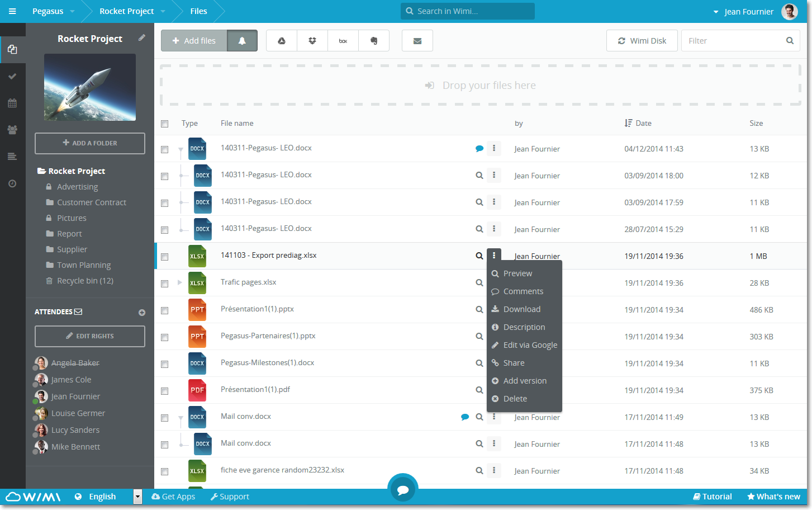Click the notification bell beside Add files

tap(242, 41)
